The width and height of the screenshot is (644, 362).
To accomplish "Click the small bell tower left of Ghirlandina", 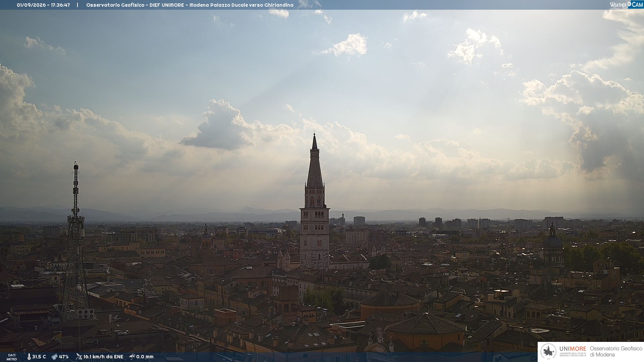I will tap(206, 235).
